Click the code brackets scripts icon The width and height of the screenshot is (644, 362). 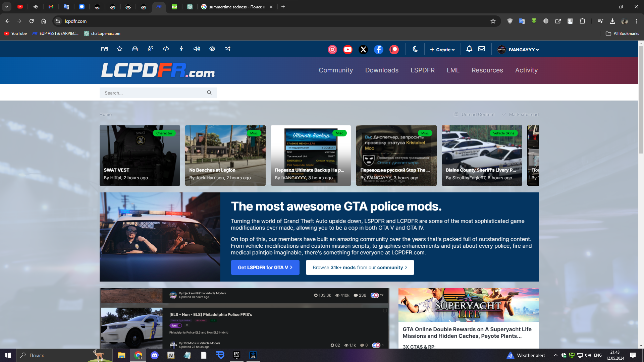click(166, 49)
